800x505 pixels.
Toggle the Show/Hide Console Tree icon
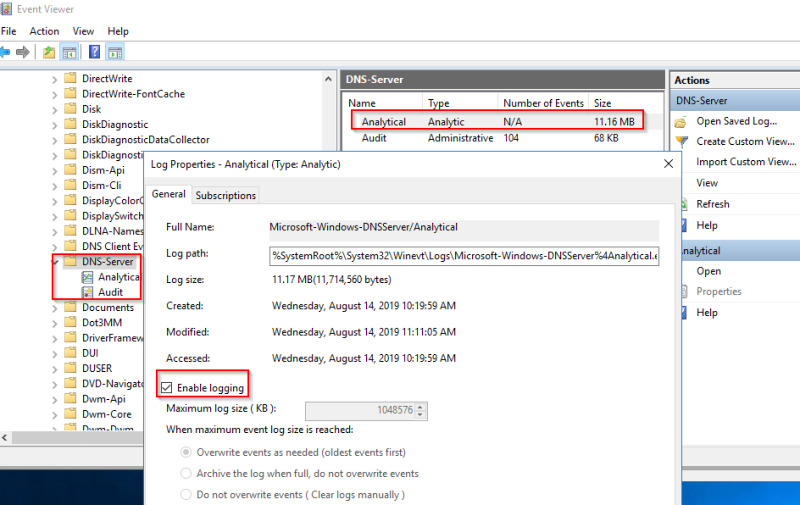click(69, 52)
